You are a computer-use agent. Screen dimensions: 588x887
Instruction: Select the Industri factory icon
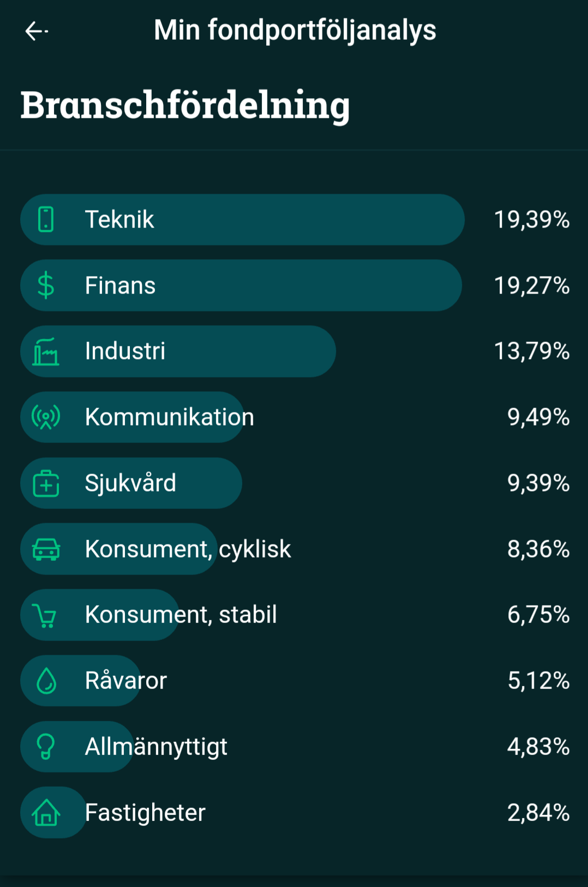[46, 351]
